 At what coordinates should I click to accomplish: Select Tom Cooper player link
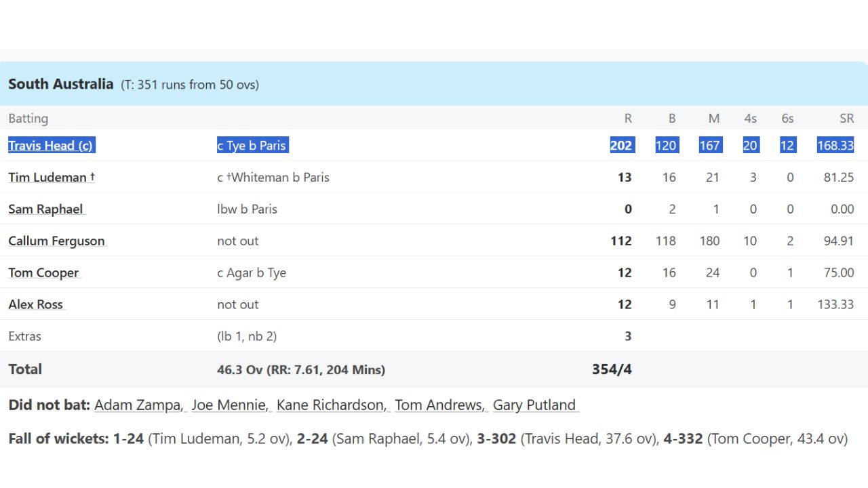[43, 273]
